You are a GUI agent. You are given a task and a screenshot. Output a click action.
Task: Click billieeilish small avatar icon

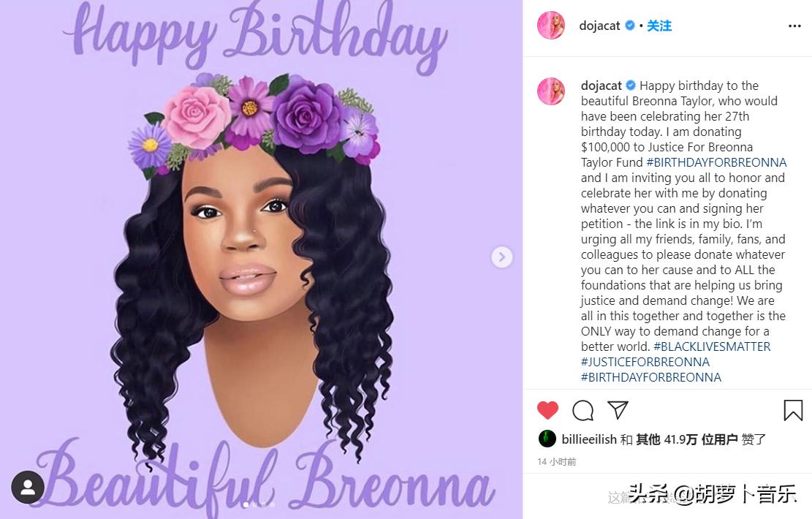point(547,439)
